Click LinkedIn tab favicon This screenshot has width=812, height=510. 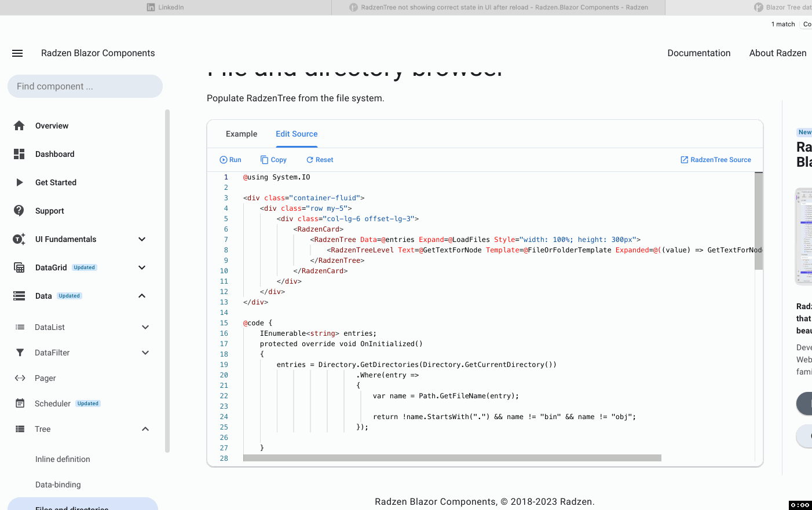tap(151, 8)
